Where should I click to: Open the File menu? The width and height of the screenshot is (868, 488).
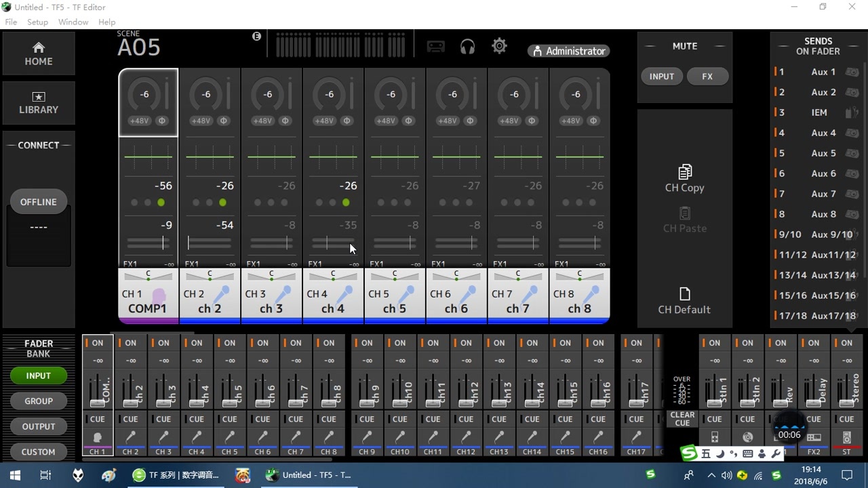pos(11,22)
